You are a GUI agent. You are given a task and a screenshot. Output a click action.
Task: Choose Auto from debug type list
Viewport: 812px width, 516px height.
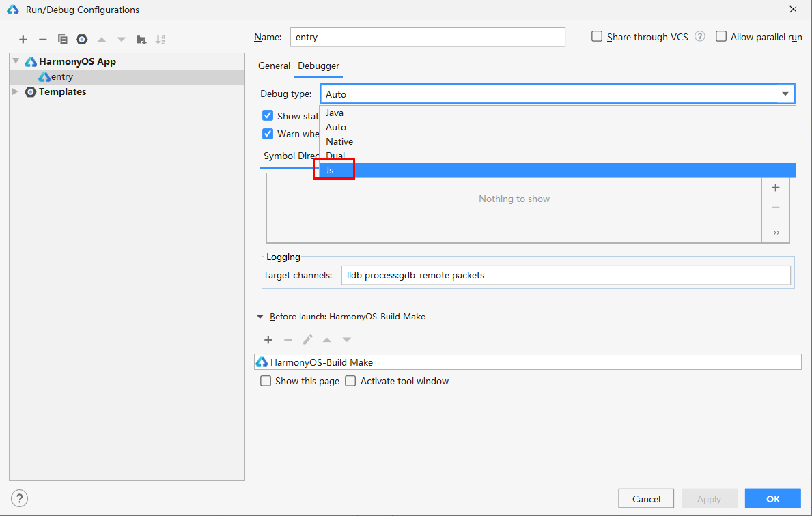[x=558, y=128]
